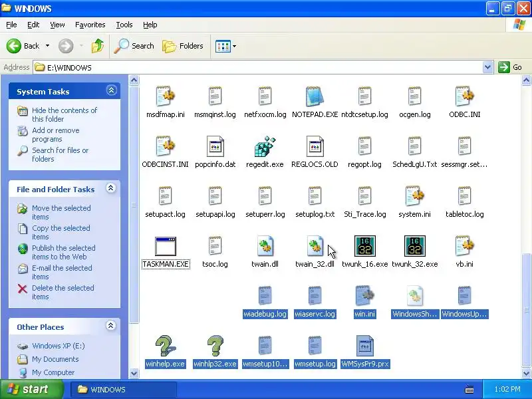Select the win.ini file icon
This screenshot has height=399, width=532.
point(364,296)
